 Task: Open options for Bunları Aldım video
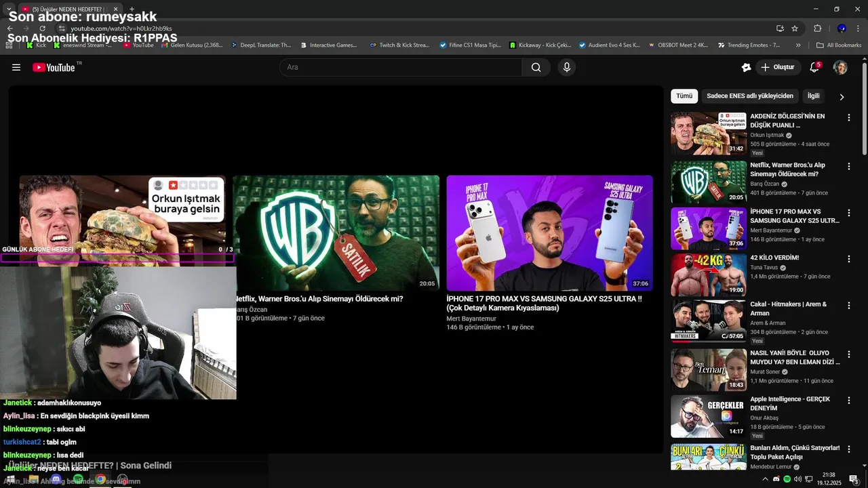tap(848, 449)
